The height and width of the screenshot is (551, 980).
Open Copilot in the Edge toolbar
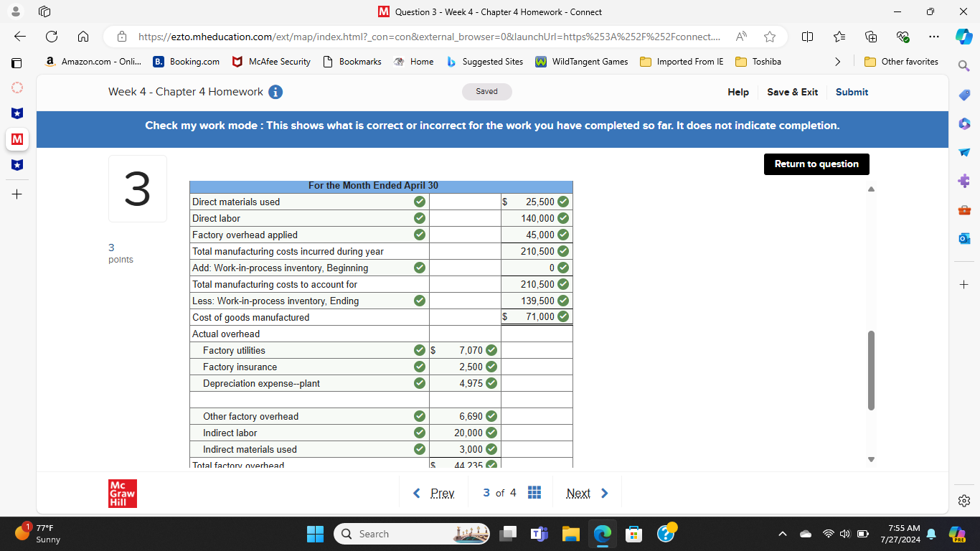point(963,37)
